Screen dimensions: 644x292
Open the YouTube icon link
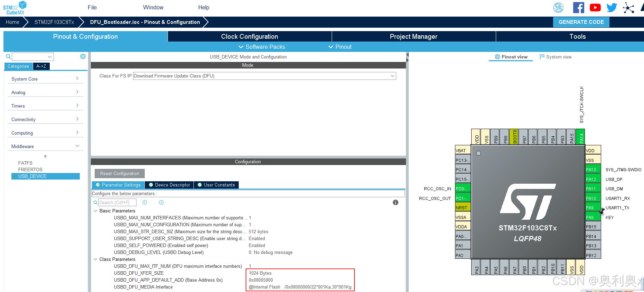pyautogui.click(x=595, y=8)
